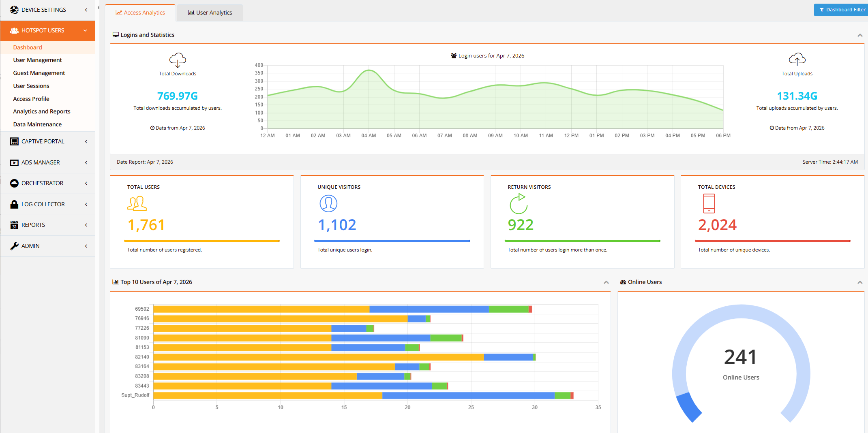The image size is (868, 433).
Task: Go to User Management page
Action: click(x=37, y=60)
